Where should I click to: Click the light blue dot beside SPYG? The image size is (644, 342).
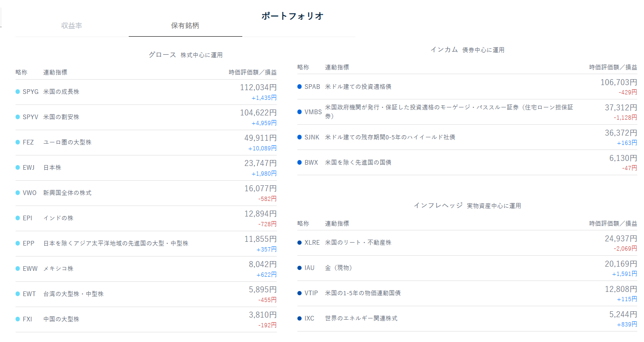(18, 91)
